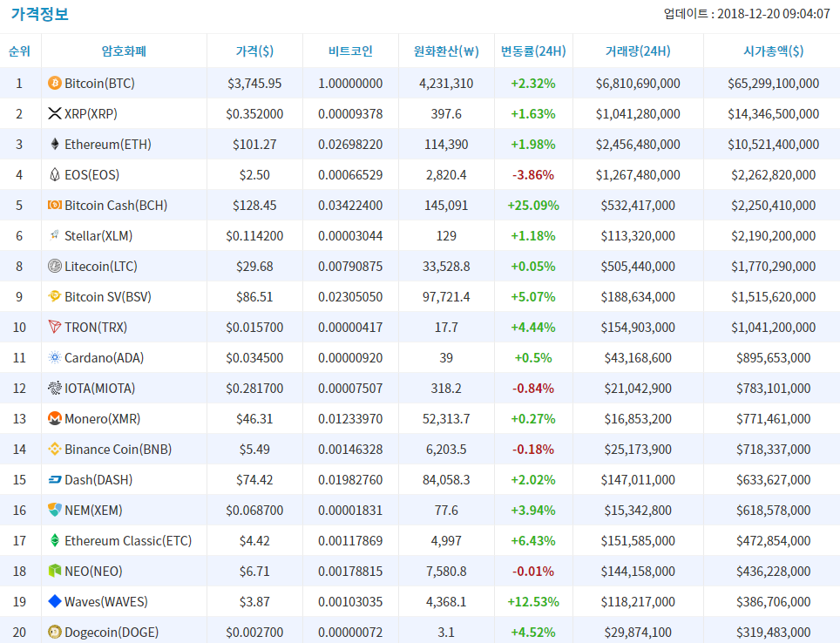Screen dimensions: 840x643
Task: Click NEO change value -0.01%
Action: point(533,572)
